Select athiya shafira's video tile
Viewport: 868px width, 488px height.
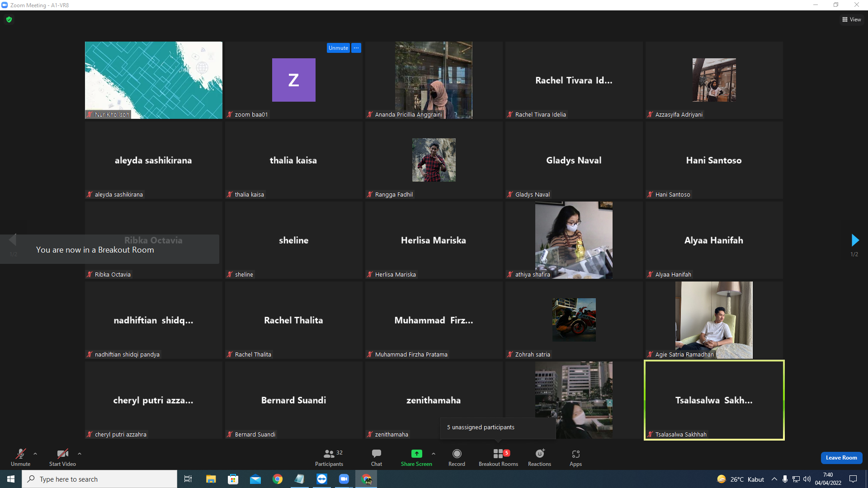pyautogui.click(x=574, y=240)
